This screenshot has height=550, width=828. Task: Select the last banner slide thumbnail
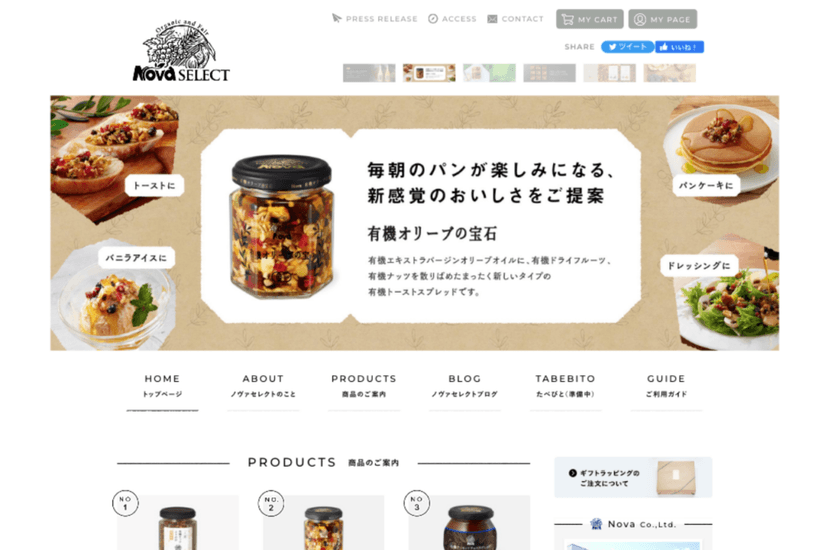(670, 73)
